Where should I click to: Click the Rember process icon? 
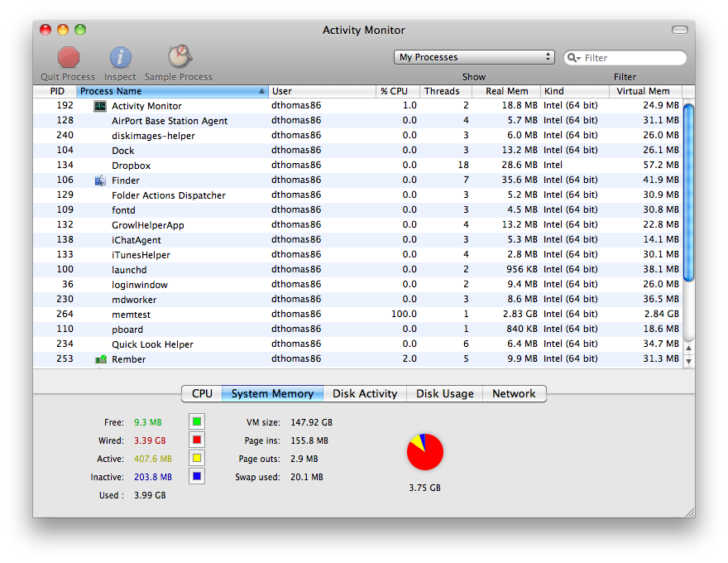(x=101, y=359)
